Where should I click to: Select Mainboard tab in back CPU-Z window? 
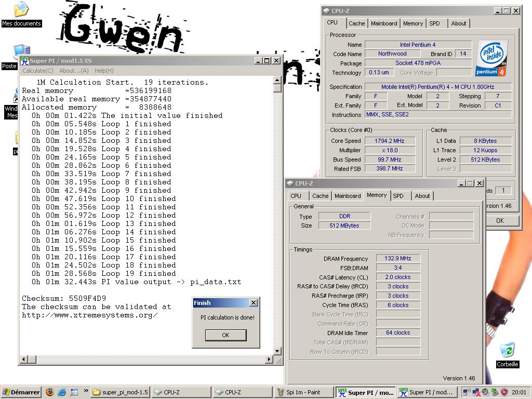(x=384, y=23)
